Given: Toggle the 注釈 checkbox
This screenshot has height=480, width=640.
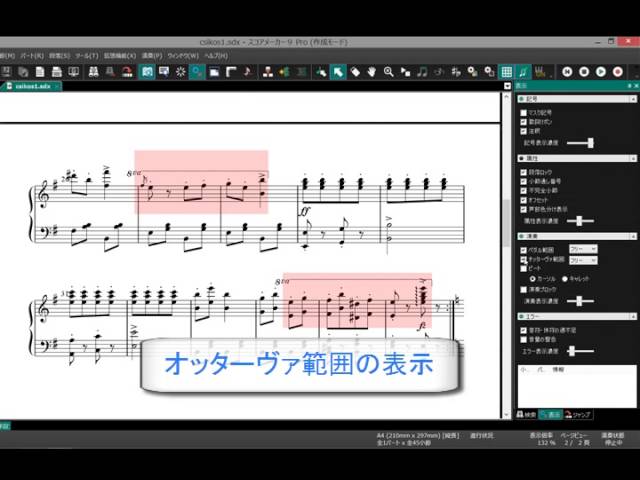Looking at the screenshot, I should click(x=523, y=131).
